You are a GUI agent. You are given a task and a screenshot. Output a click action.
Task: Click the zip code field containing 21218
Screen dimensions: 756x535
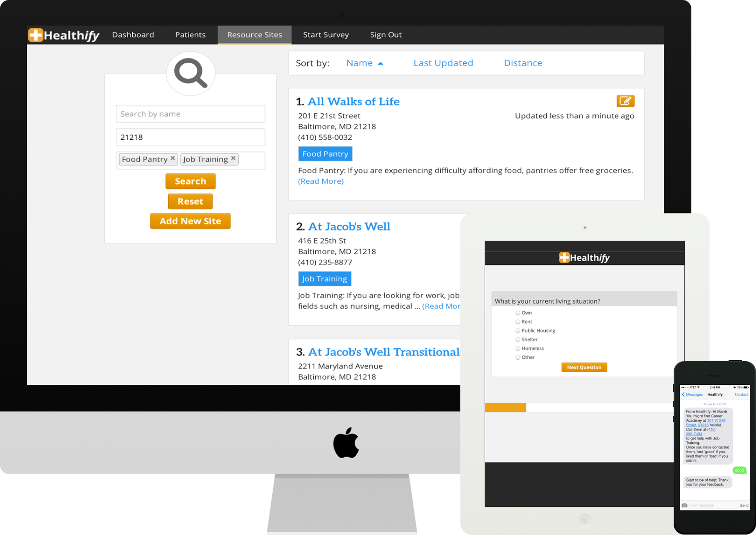(190, 137)
